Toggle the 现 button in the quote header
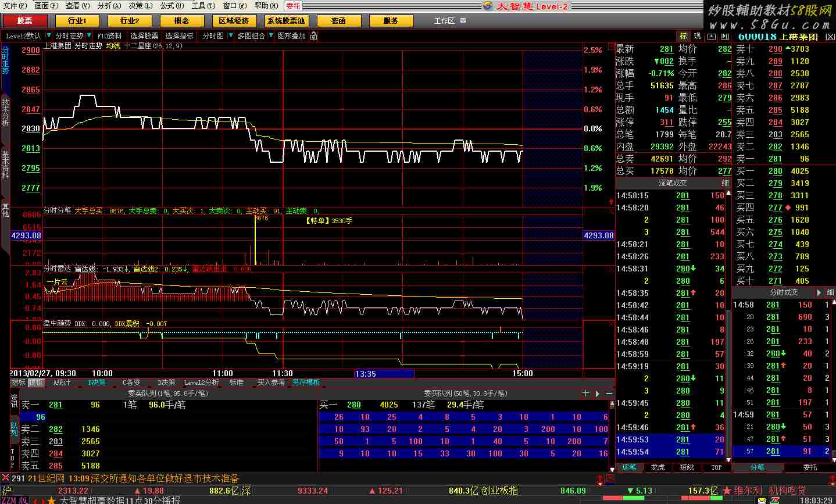This screenshot has width=836, height=504. 697,36
